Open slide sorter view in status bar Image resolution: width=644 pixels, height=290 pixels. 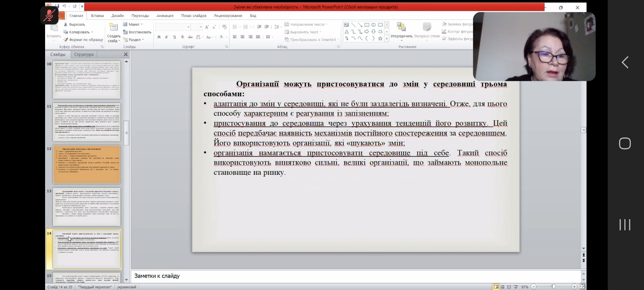tap(503, 287)
